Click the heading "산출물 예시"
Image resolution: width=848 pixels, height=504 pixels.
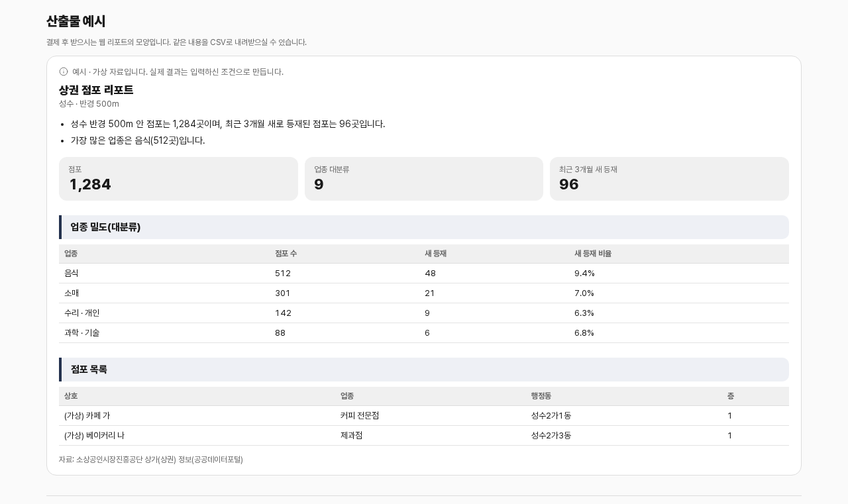76,21
